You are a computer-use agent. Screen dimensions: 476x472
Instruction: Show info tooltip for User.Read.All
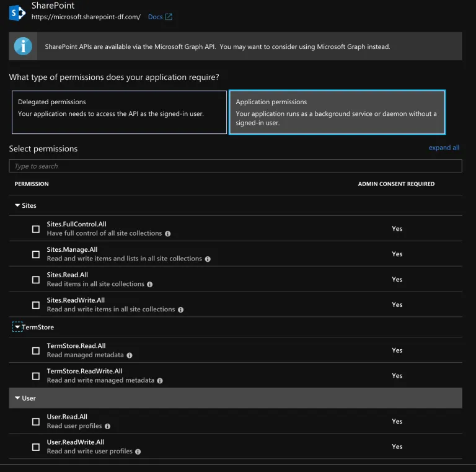tap(107, 427)
